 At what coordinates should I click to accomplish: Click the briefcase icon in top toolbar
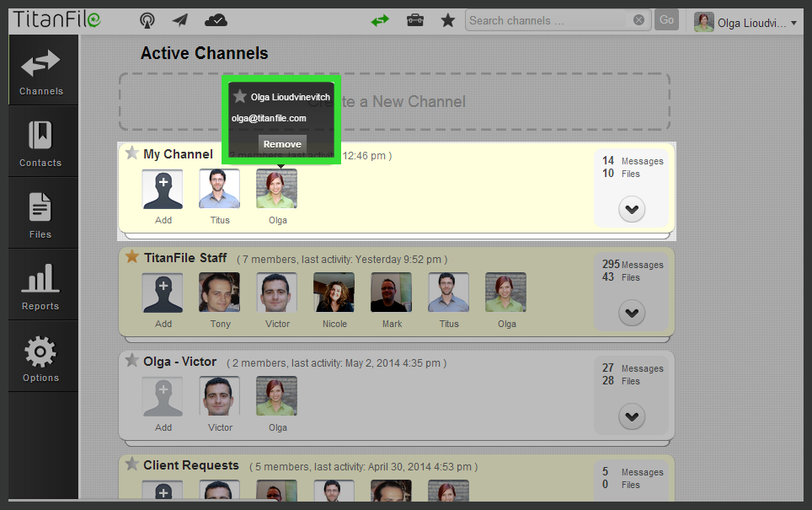click(x=415, y=20)
